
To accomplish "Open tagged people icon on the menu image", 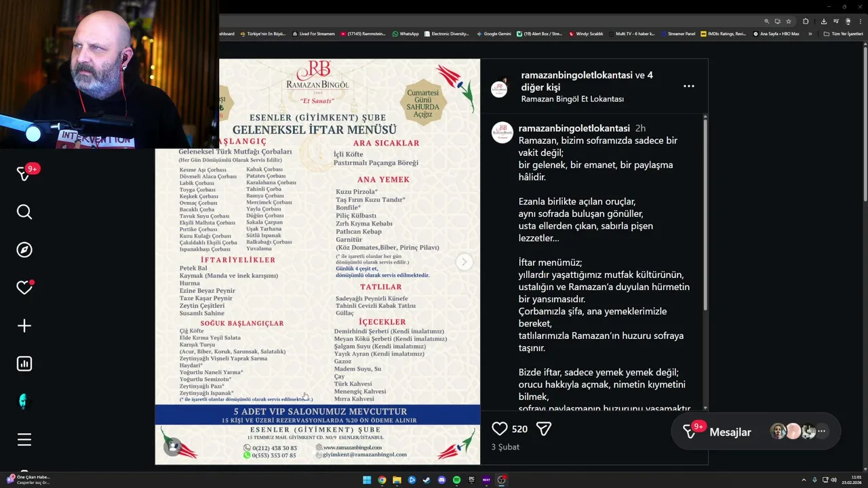I will [174, 446].
